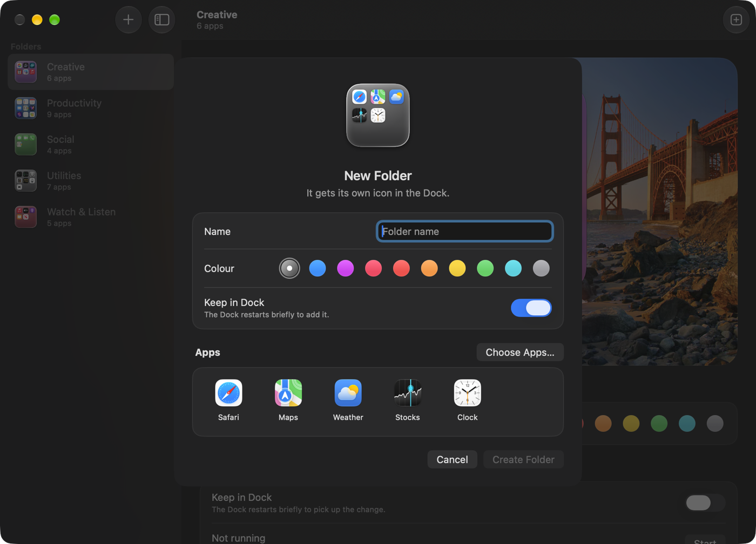Select the Social folder name
The image size is (756, 544).
pyautogui.click(x=60, y=139)
